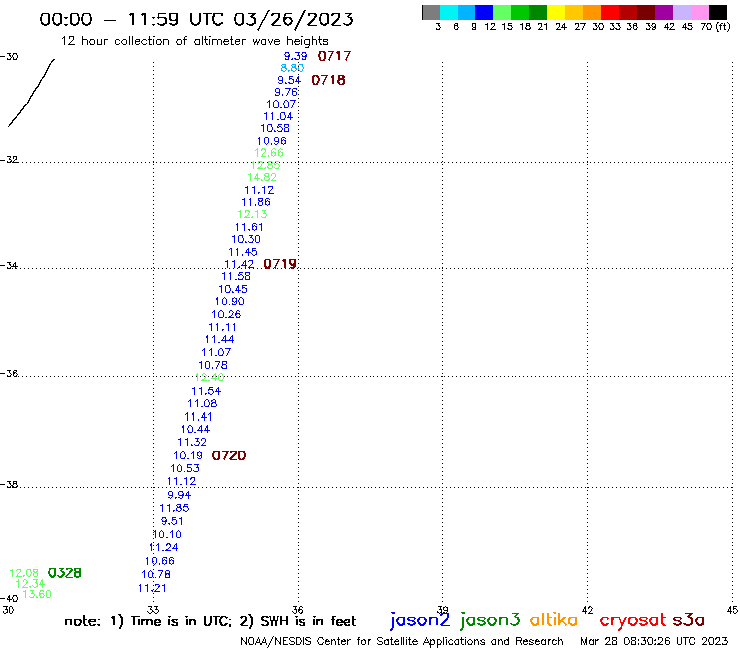Click the green 14.82 wave height

(x=262, y=177)
